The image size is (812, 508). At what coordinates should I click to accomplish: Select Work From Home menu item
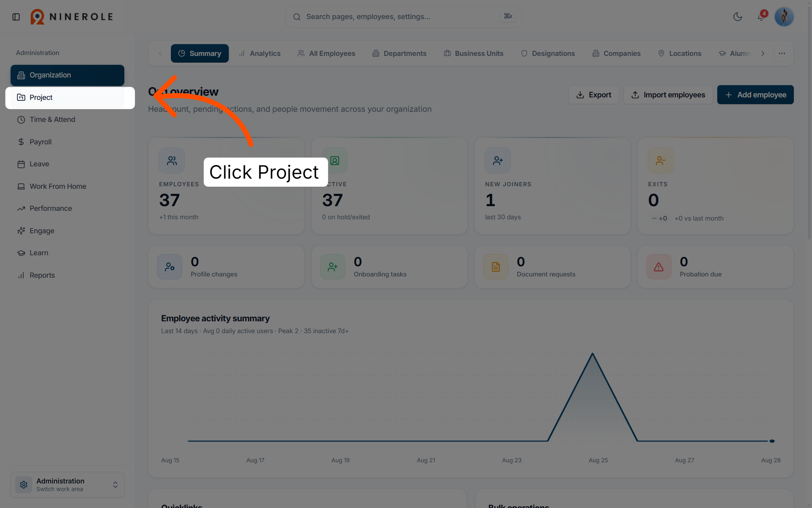pyautogui.click(x=67, y=187)
